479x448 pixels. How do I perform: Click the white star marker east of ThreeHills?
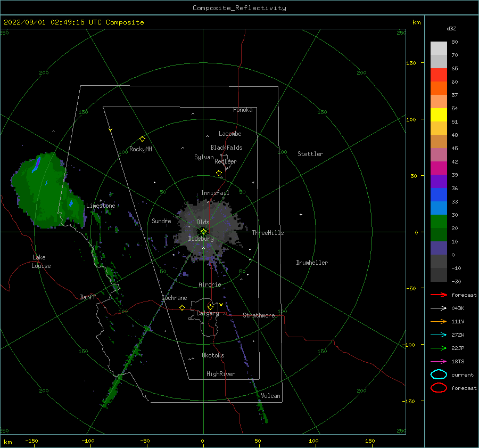click(301, 214)
